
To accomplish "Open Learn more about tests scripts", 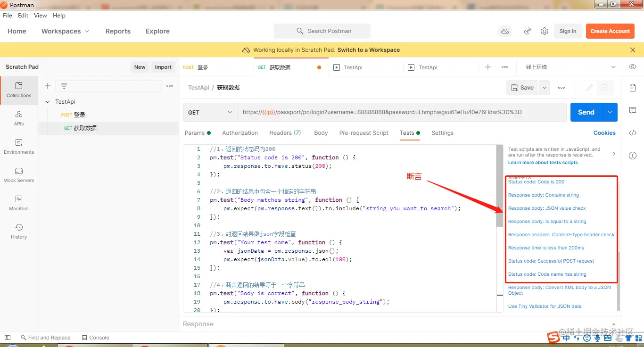I will (x=543, y=163).
